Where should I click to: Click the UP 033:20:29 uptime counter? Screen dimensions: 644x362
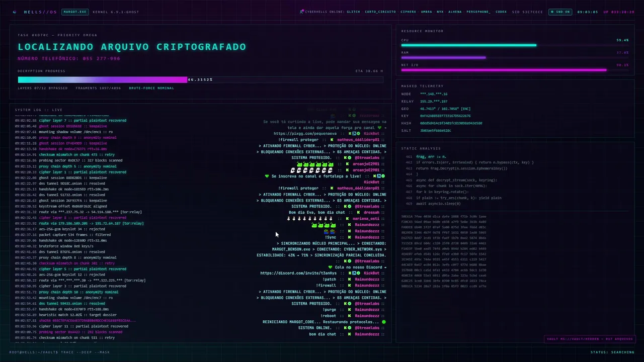click(619, 12)
